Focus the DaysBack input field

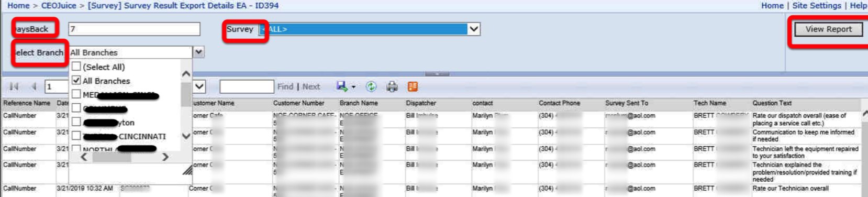click(135, 29)
